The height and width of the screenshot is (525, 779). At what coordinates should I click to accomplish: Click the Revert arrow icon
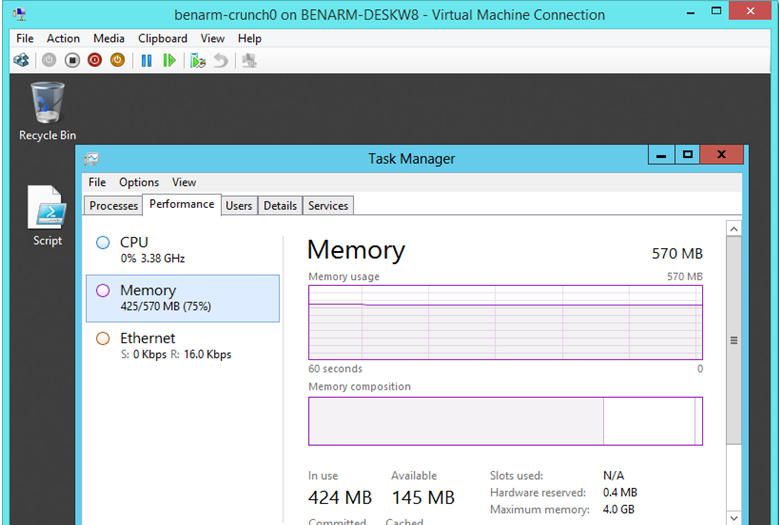coord(220,60)
